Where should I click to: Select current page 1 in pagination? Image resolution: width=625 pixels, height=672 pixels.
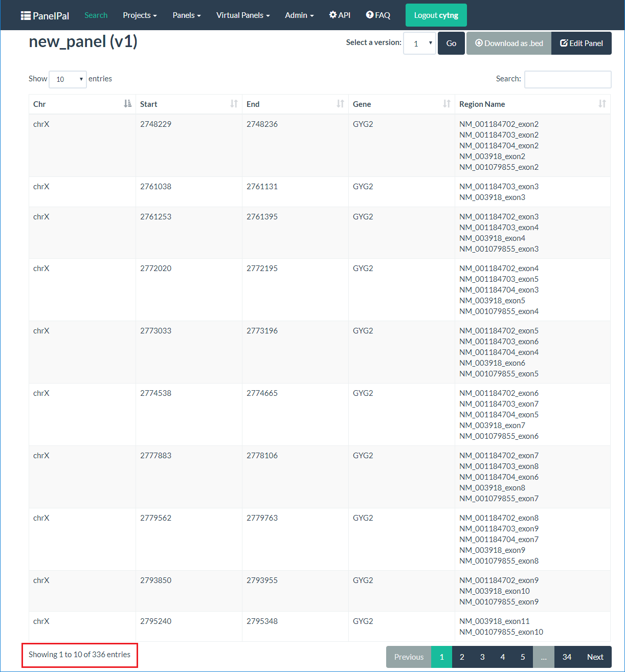coord(442,657)
